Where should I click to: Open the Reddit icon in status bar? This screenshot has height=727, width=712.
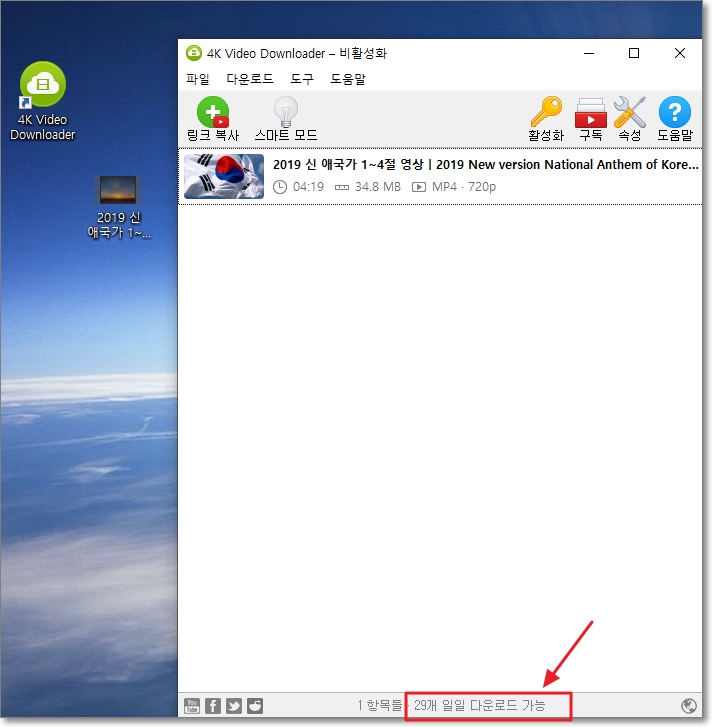click(x=255, y=706)
